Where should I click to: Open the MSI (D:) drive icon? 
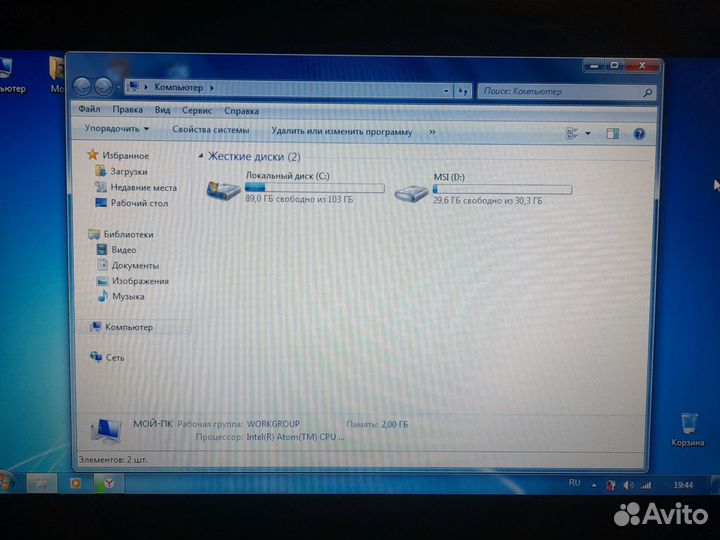[x=410, y=190]
